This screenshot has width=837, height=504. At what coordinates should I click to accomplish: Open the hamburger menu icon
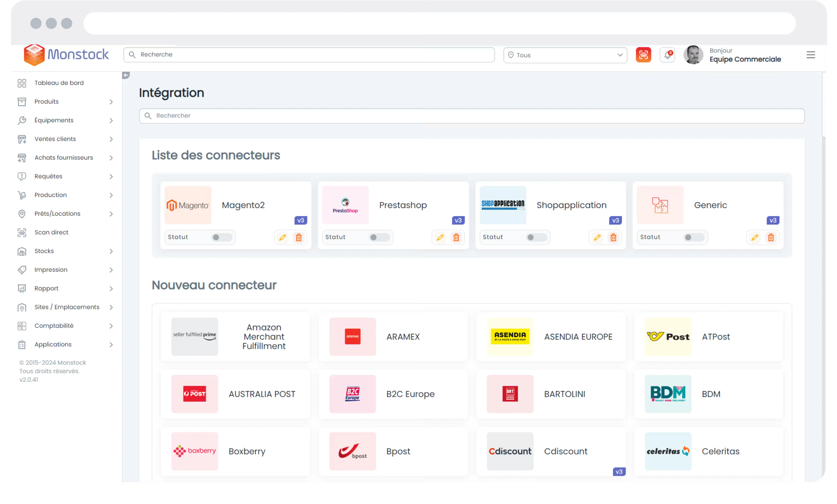[810, 55]
